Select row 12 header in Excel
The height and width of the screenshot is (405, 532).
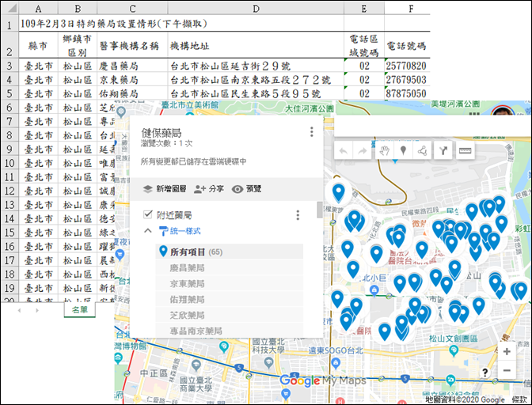9,191
